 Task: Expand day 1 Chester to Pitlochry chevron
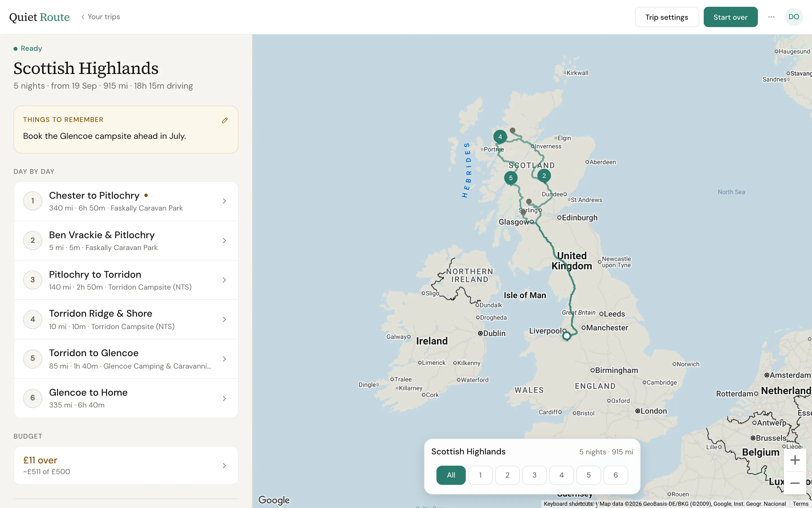(224, 201)
